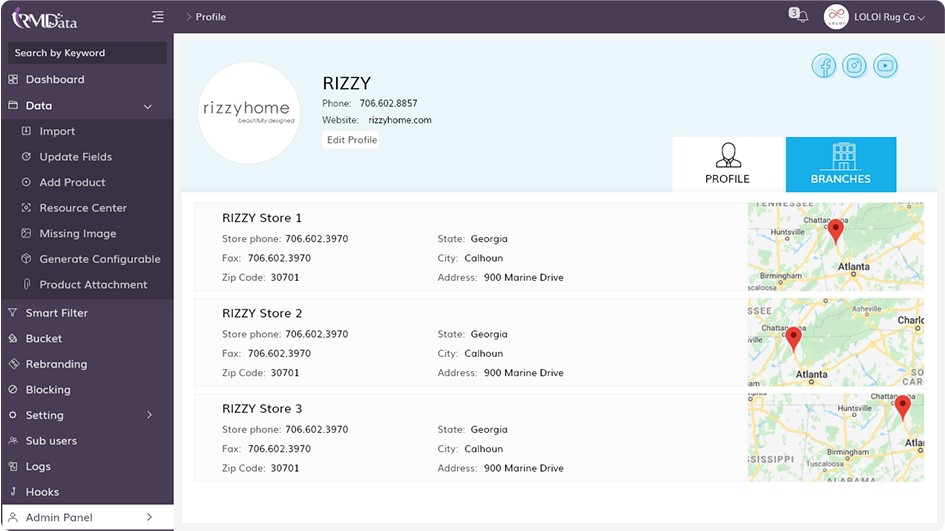Select the RIZZY Store 3 title
The image size is (945, 531).
click(x=262, y=409)
